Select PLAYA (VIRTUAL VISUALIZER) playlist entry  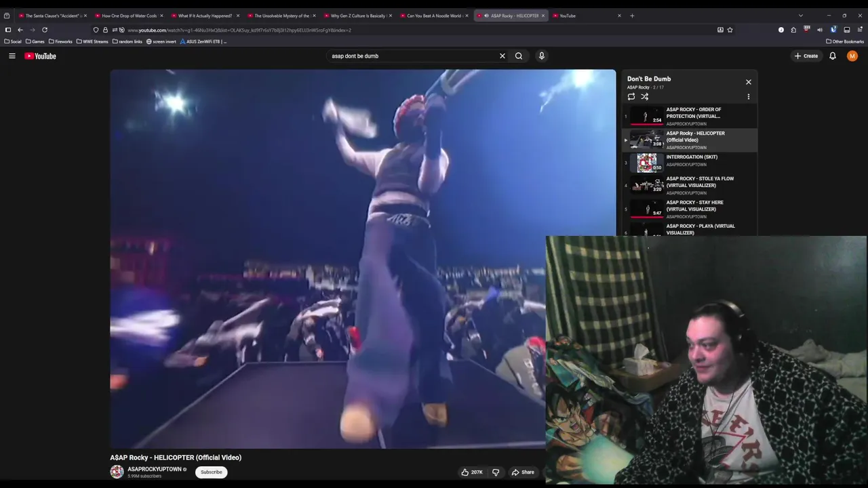(690, 230)
